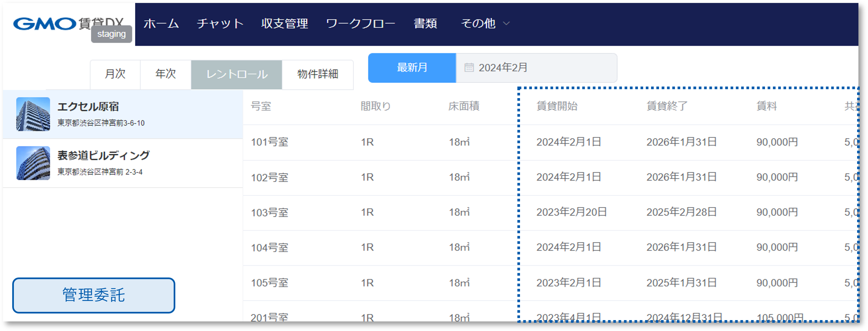This screenshot has height=331, width=868.
Task: Switch to the レントロール tab
Action: click(x=236, y=75)
